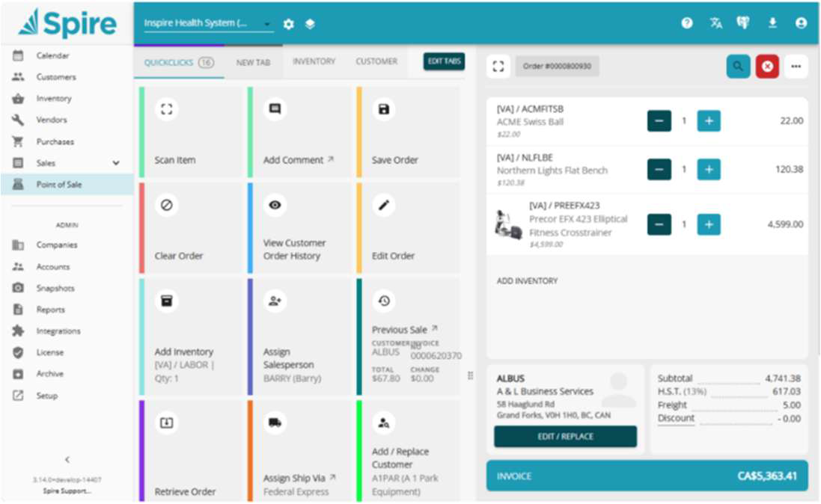
Task: Click the Spire logo
Action: (x=67, y=23)
